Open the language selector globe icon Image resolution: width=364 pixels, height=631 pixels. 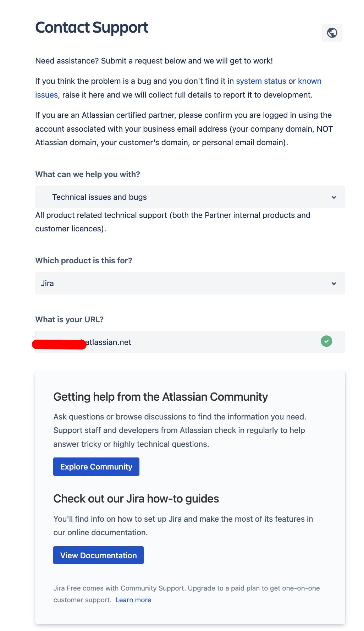coord(332,33)
